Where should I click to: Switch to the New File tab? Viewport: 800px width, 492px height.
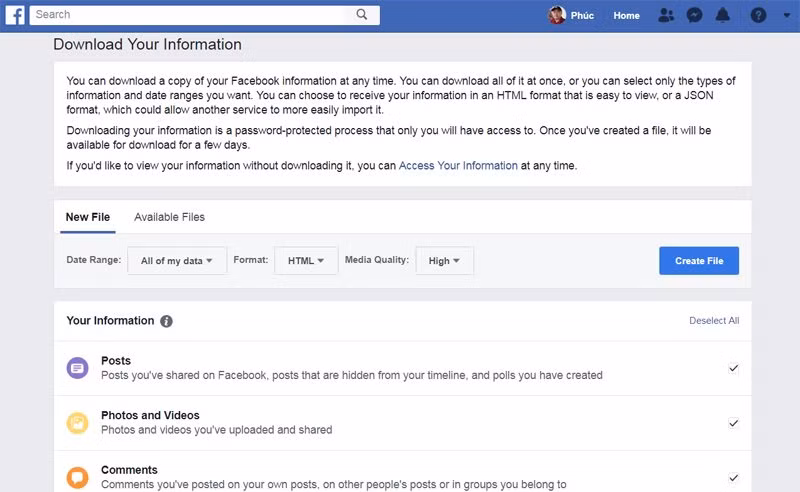(88, 217)
